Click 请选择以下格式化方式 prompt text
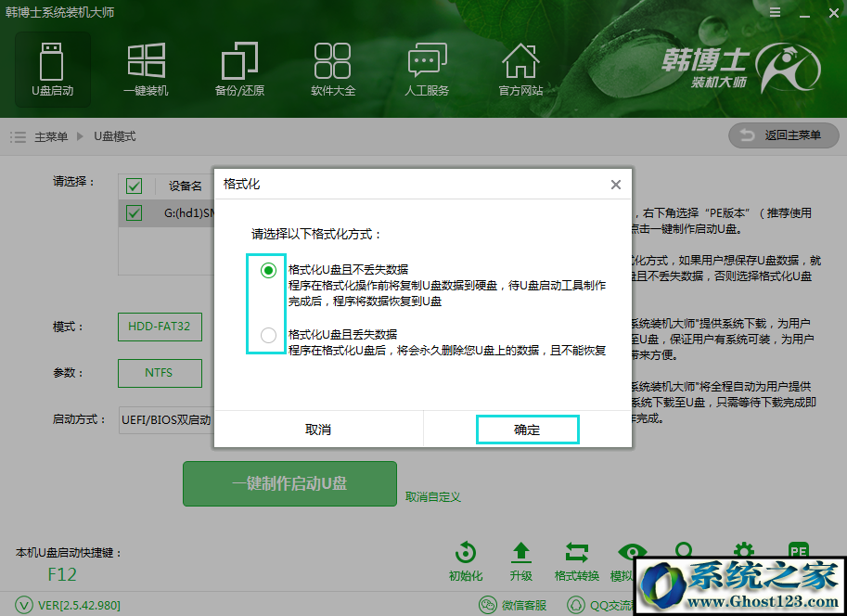This screenshot has width=847, height=616. click(x=316, y=235)
